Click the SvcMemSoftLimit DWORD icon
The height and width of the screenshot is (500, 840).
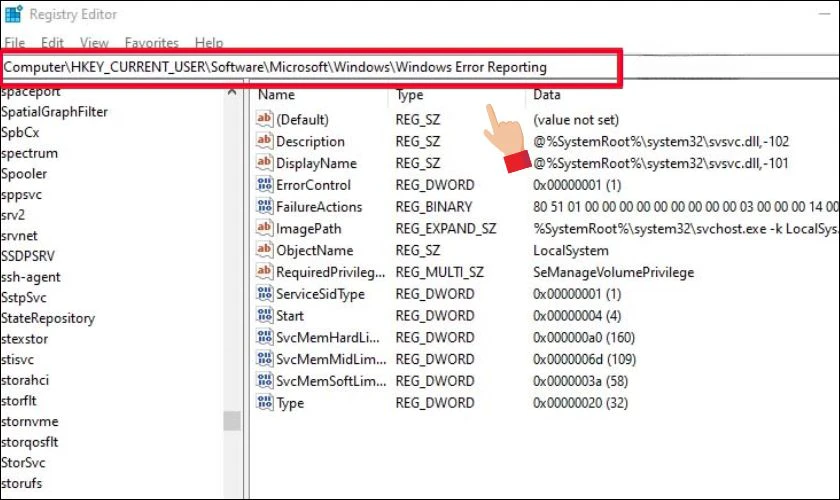pos(265,380)
